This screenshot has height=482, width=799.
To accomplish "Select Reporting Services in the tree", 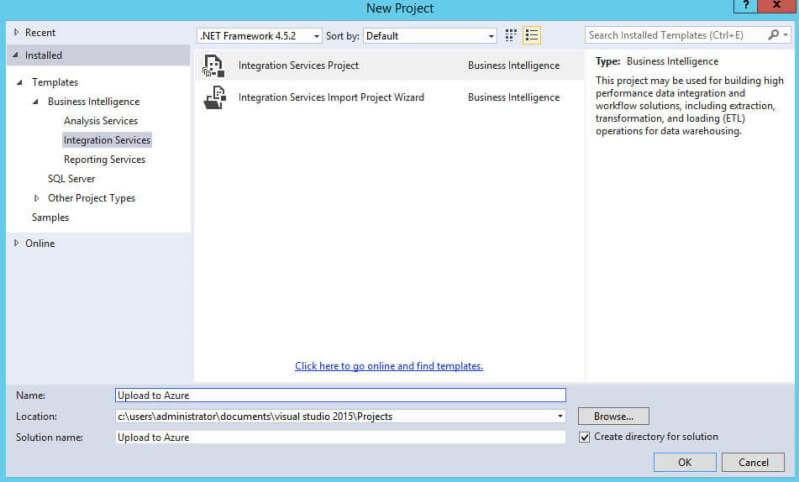I will [104, 159].
